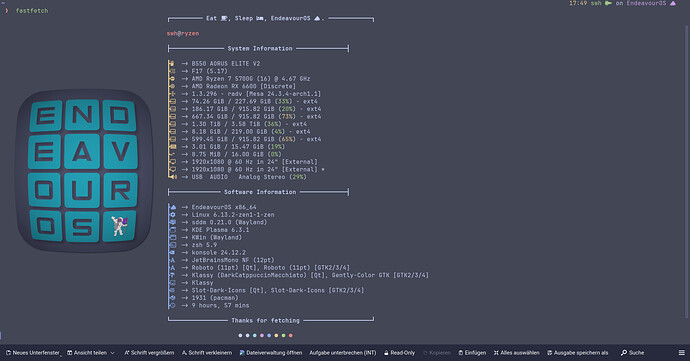690x361 pixels.
Task: Click the zsh 5.9 shell line
Action: click(x=204, y=245)
